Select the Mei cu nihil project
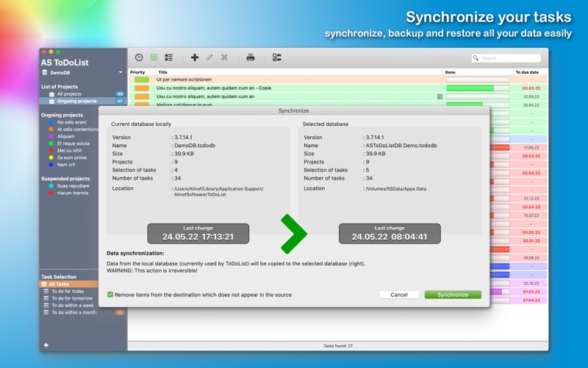Screen dimensions: 588x368 point(69,151)
